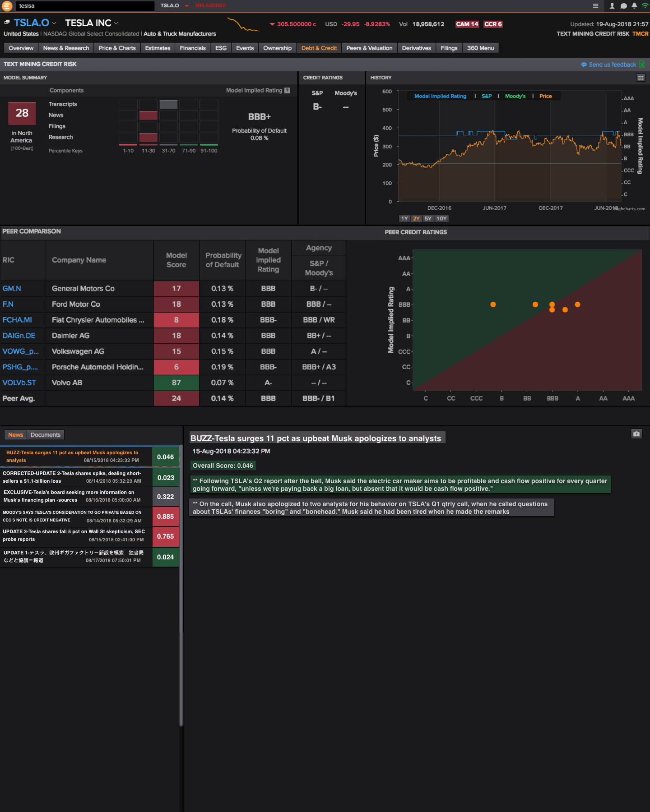Click the CAM 14 badge
Screen dimensions: 650x812
pos(467,24)
